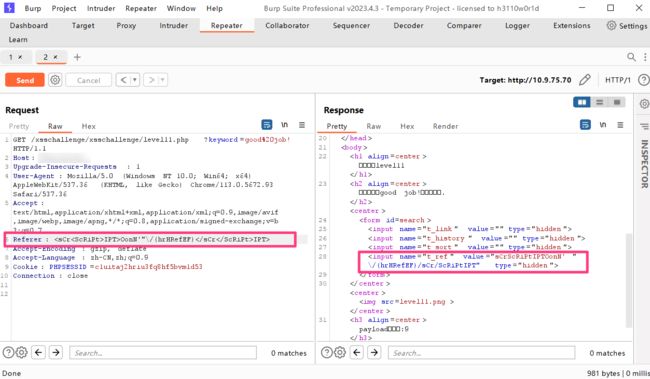Open request editor hamburger menu
The width and height of the screenshot is (650, 379).
tap(302, 125)
